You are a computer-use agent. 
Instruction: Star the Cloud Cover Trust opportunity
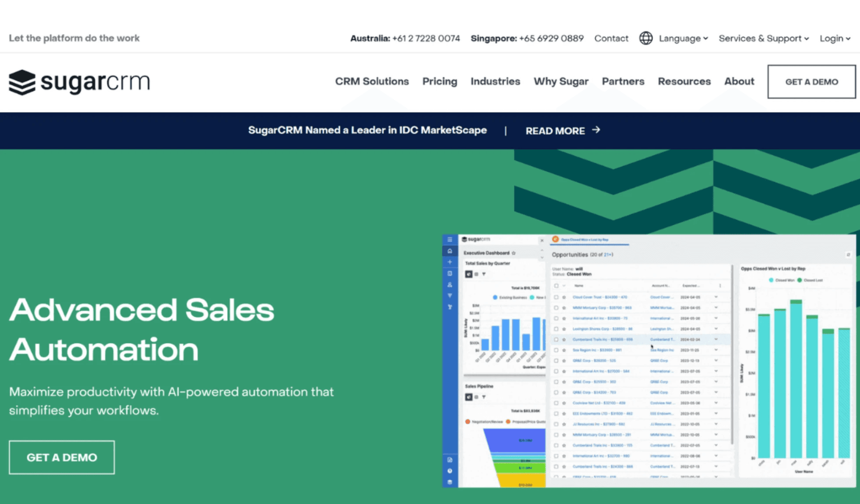(564, 297)
